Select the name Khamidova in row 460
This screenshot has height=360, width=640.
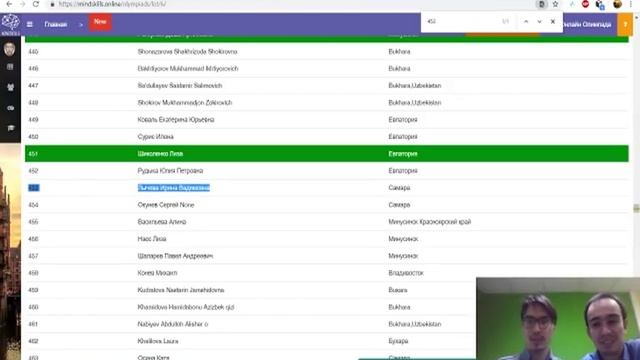click(x=186, y=307)
